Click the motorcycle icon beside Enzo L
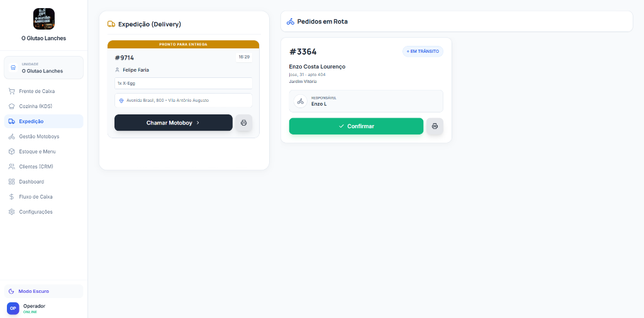644x318 pixels. click(x=301, y=101)
